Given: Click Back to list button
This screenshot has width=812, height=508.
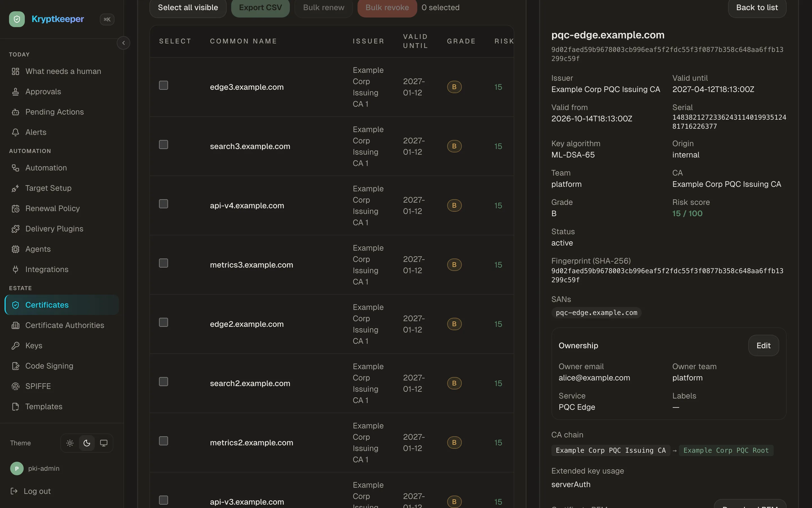Looking at the screenshot, I should coord(757,7).
